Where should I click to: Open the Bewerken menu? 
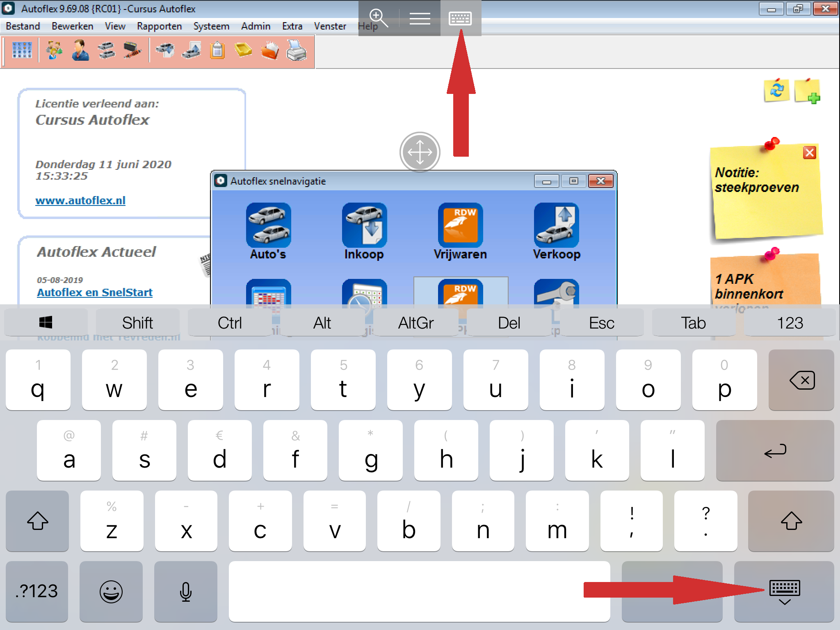73,26
